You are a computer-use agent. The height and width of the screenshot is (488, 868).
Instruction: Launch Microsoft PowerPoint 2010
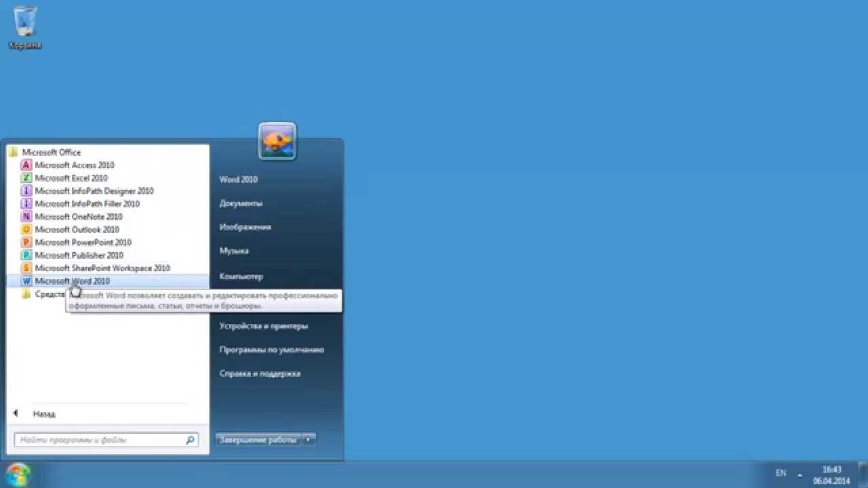pyautogui.click(x=83, y=242)
